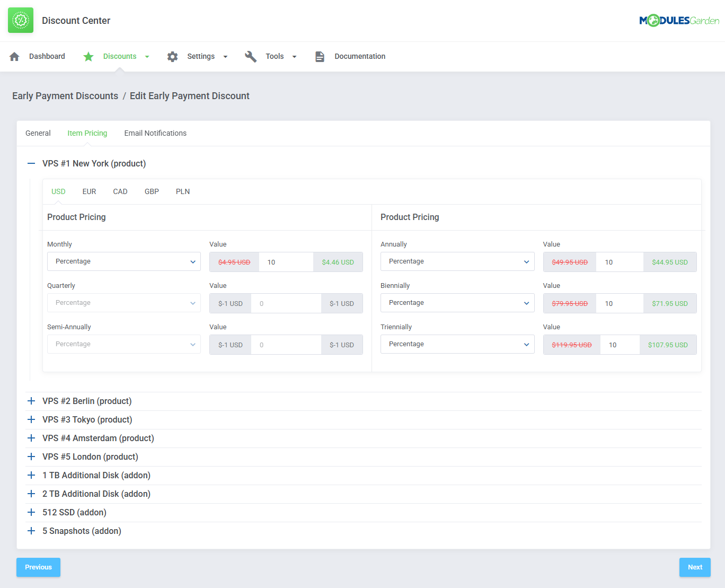
Task: Click the Tools wrench icon
Action: pyautogui.click(x=251, y=56)
